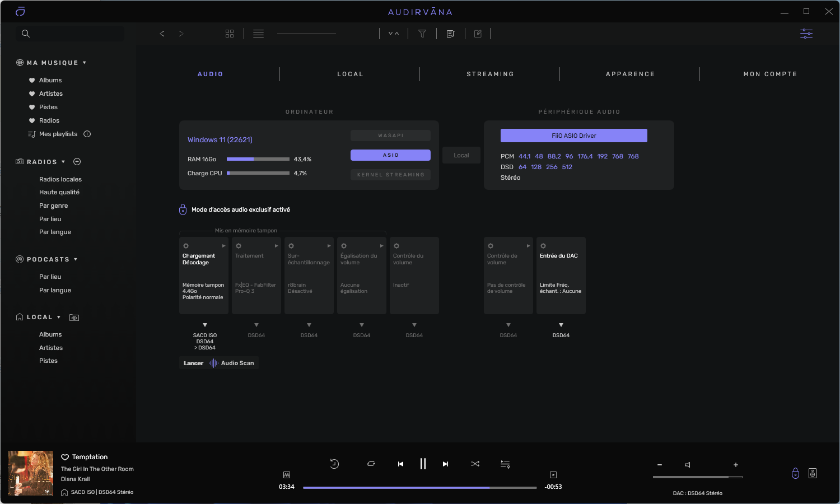Screen dimensions: 840x504
Task: Open the audio settings sliders icon
Action: [x=806, y=34]
